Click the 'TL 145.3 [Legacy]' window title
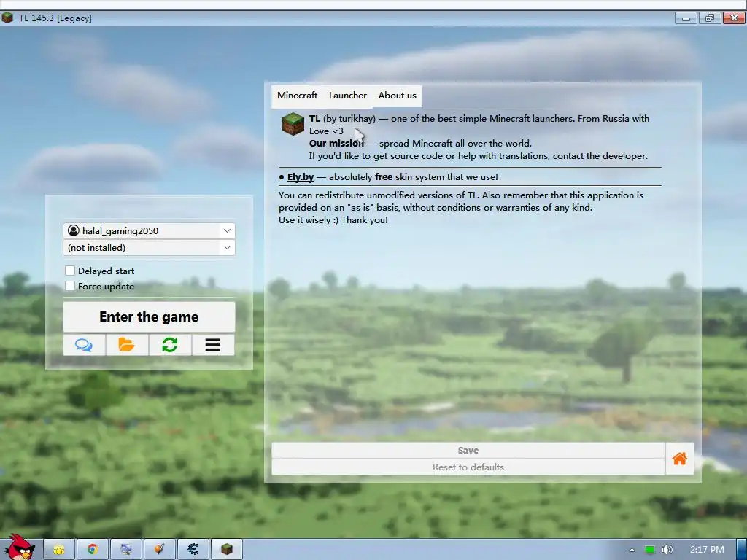Image resolution: width=747 pixels, height=560 pixels. click(x=55, y=18)
